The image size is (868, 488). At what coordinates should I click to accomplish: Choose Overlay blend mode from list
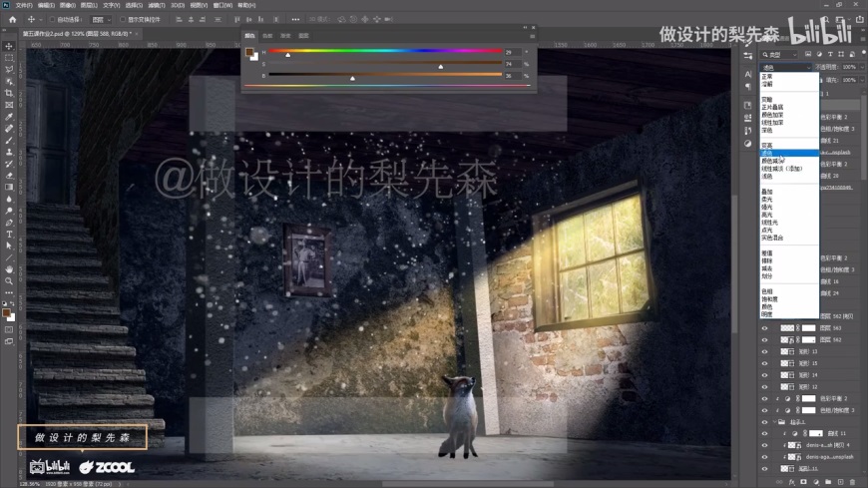pos(766,192)
